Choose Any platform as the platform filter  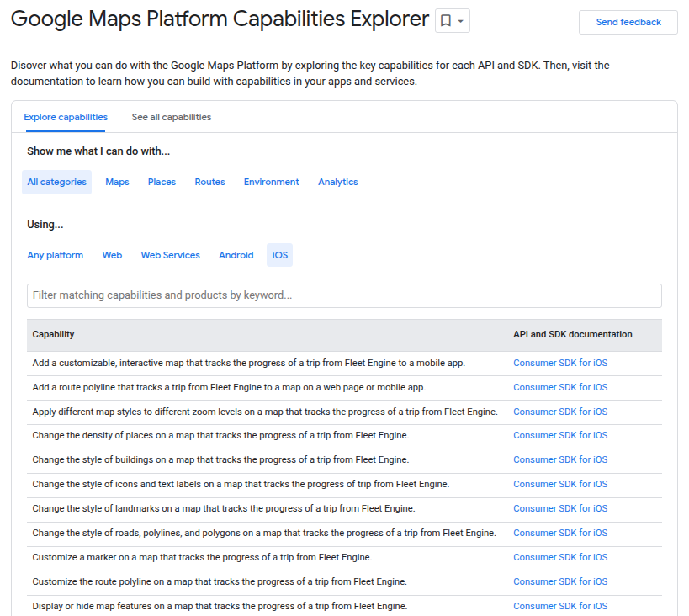point(55,255)
